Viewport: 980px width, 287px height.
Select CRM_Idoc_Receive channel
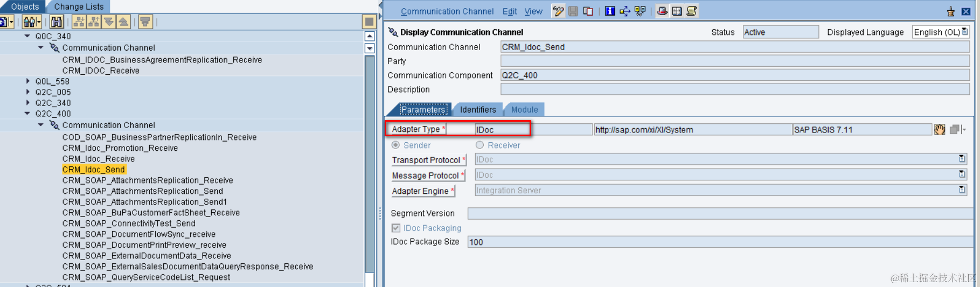pyautogui.click(x=99, y=159)
